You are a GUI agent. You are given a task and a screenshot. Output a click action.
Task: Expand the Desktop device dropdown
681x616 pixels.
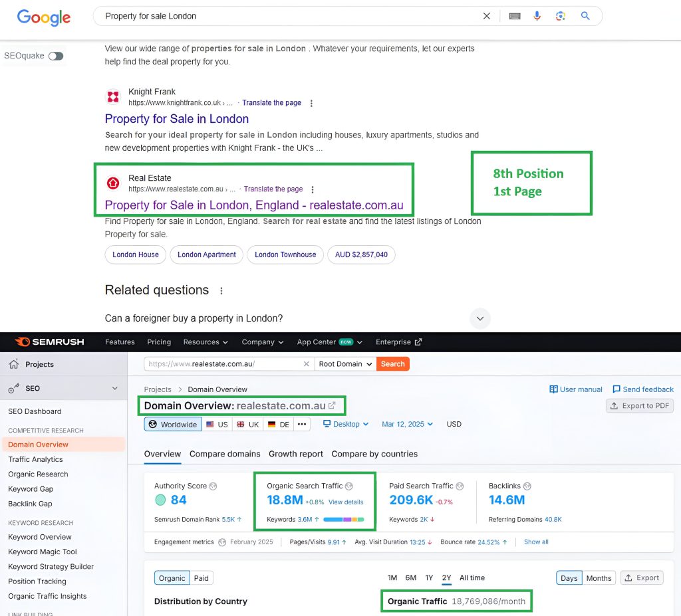point(346,424)
